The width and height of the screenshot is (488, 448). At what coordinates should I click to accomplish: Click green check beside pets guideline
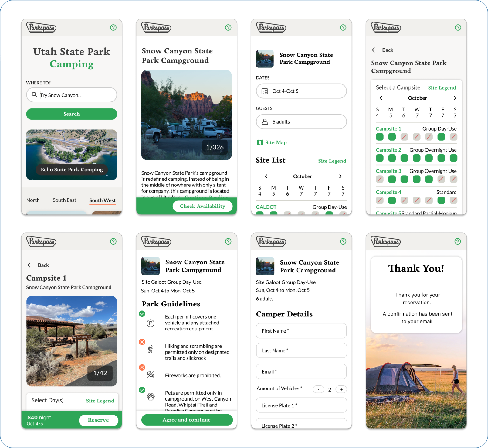pyautogui.click(x=142, y=390)
